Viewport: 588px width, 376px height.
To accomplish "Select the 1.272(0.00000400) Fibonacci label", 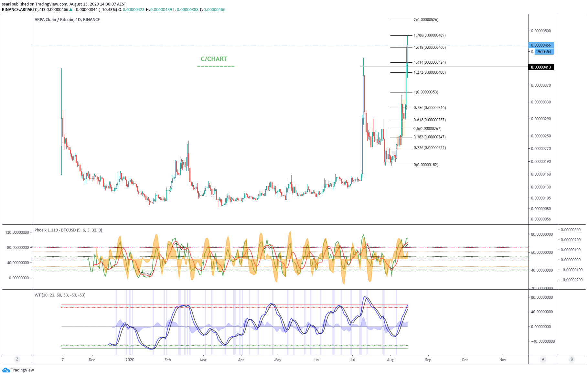I will coord(430,72).
